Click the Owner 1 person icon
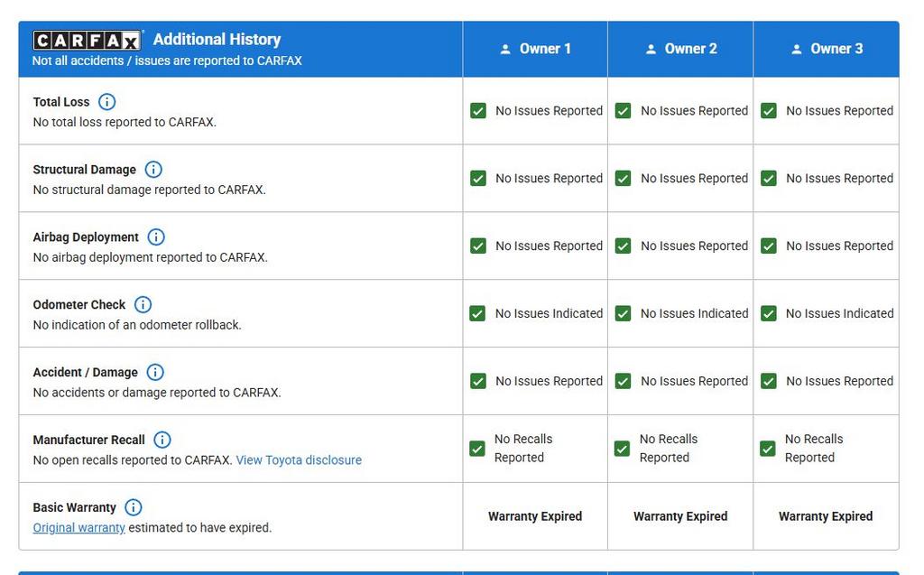The image size is (924, 575). (x=505, y=50)
